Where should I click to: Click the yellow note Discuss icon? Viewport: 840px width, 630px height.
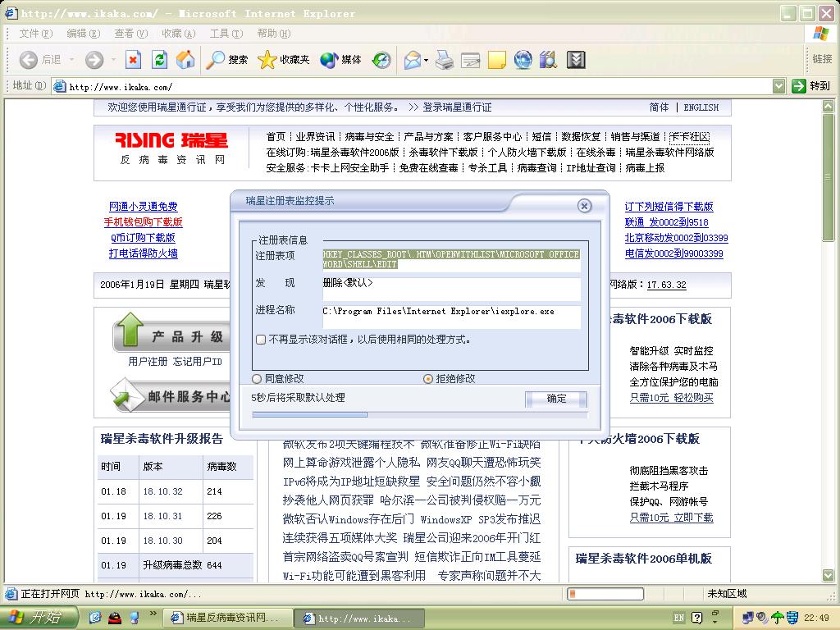click(496, 59)
